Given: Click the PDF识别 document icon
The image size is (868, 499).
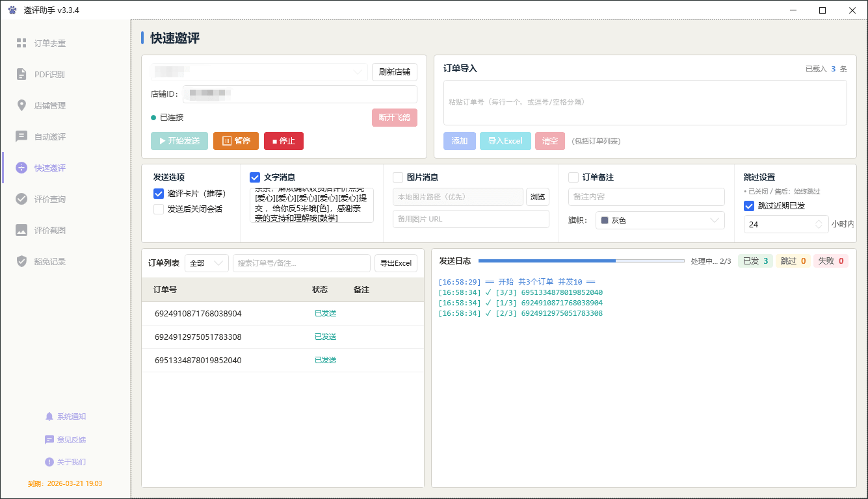Looking at the screenshot, I should 21,75.
